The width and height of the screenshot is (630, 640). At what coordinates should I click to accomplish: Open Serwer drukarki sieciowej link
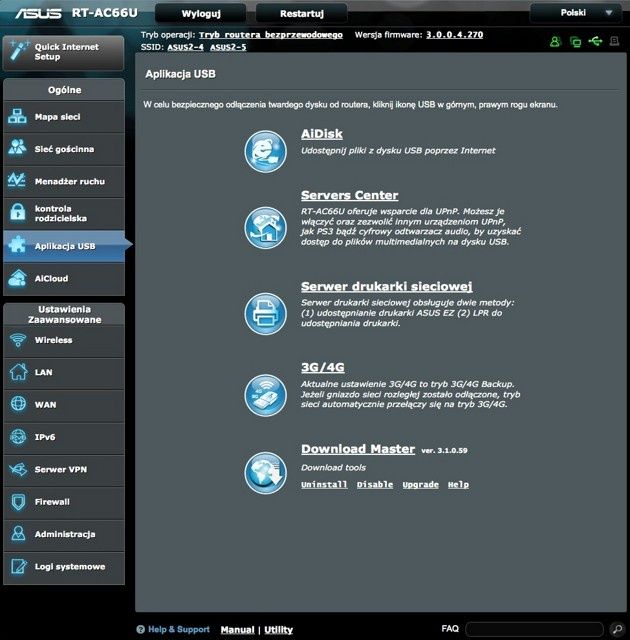386,287
